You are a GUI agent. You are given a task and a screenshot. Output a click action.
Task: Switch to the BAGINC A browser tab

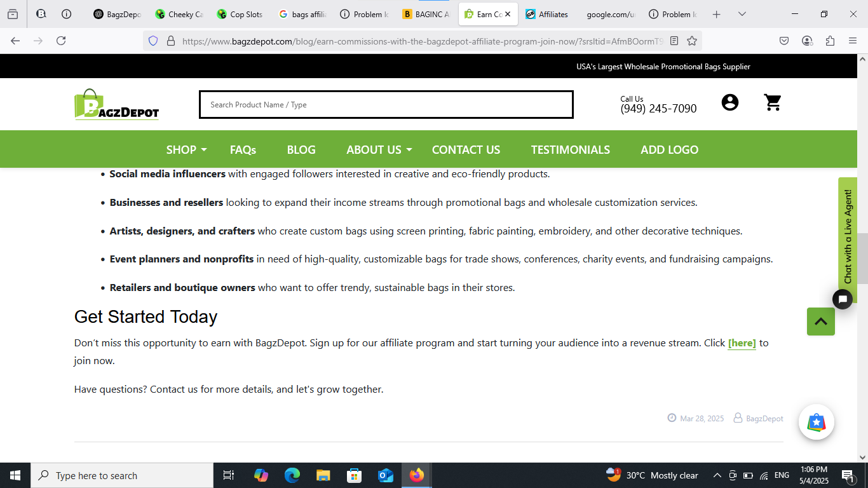tap(426, 14)
